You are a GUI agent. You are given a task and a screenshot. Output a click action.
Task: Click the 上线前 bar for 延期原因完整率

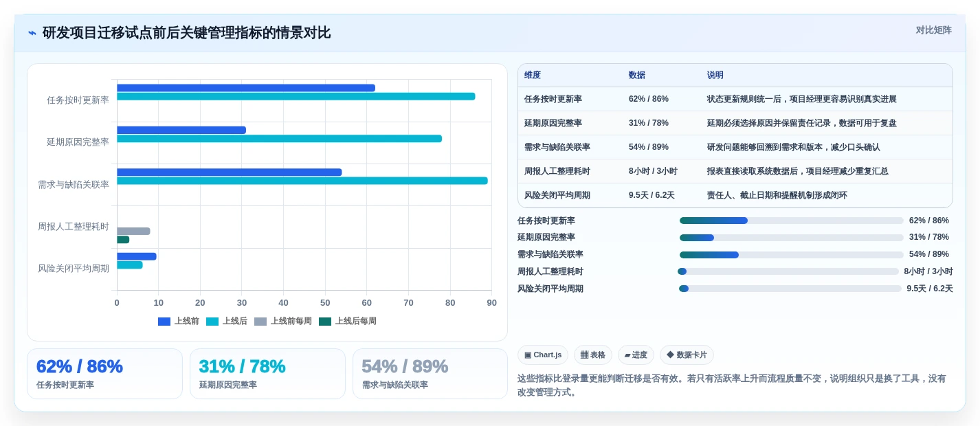tap(181, 130)
